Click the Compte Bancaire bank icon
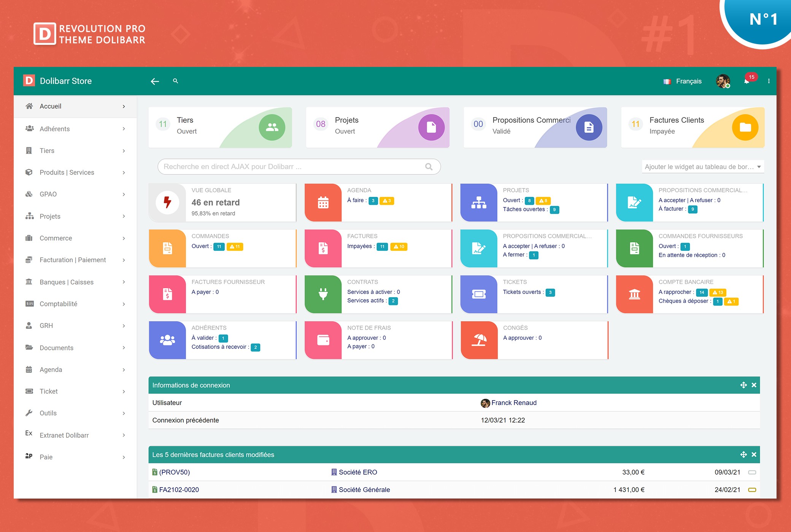This screenshot has width=791, height=532. click(634, 294)
